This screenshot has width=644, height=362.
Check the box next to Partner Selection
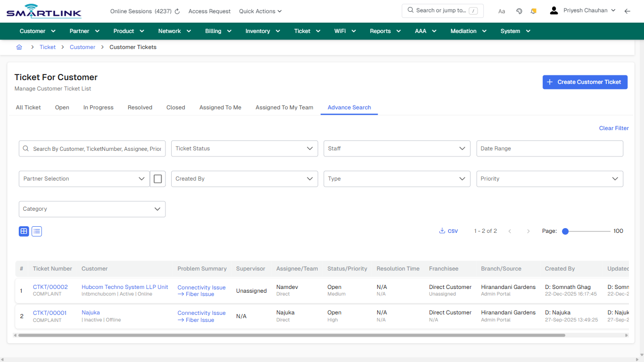coord(157,179)
